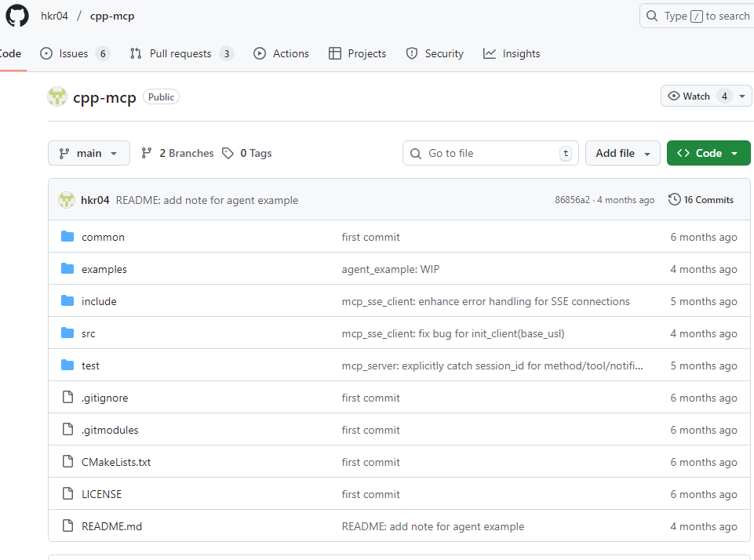Click the GitHub Octocat logo

17,16
